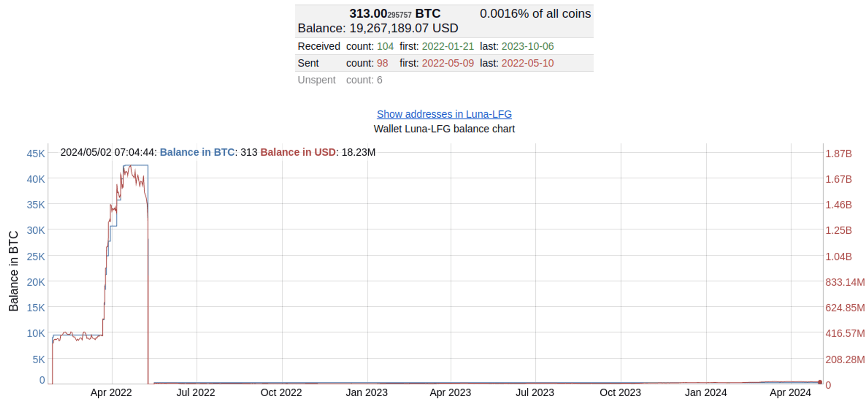Click the red data point at chart end
The width and height of the screenshot is (868, 403).
[x=820, y=382]
